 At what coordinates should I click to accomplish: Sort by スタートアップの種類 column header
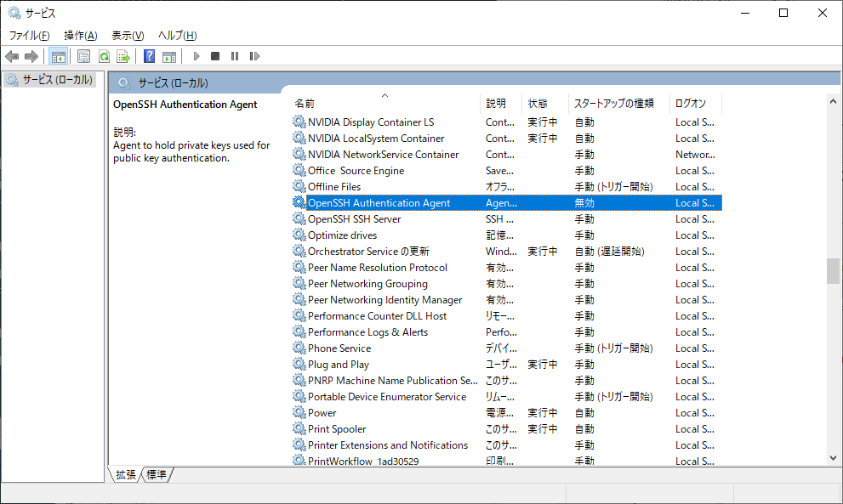[614, 103]
